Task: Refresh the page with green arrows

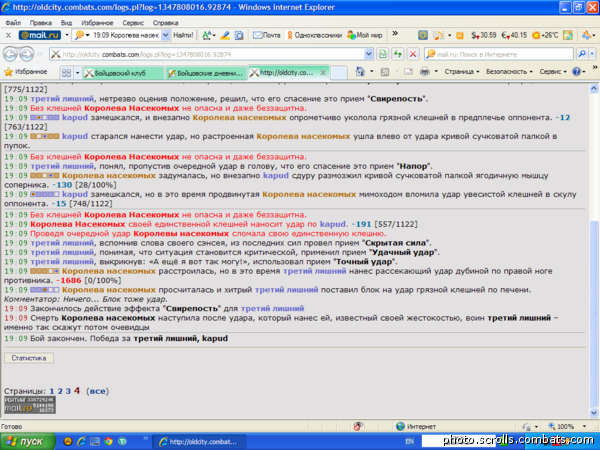Action: point(398,54)
